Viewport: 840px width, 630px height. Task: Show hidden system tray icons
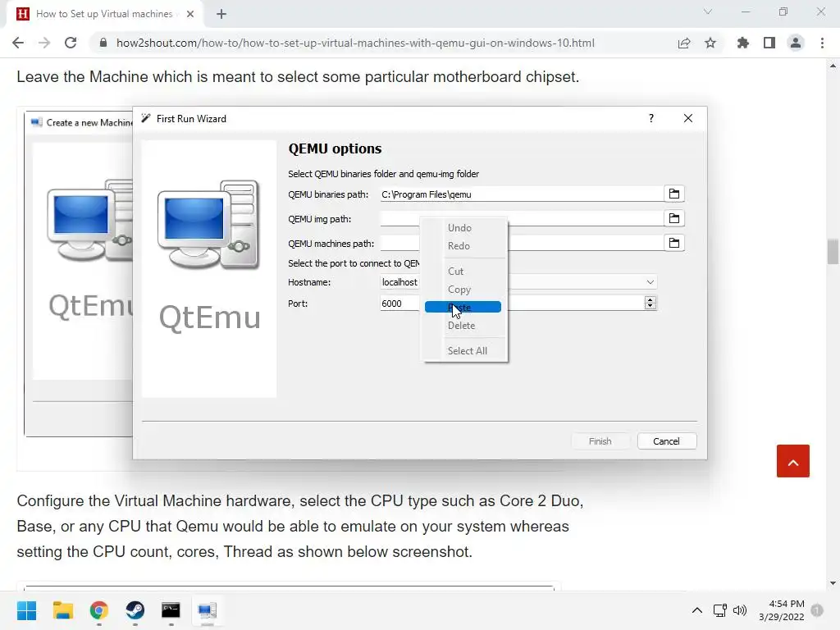pyautogui.click(x=697, y=610)
